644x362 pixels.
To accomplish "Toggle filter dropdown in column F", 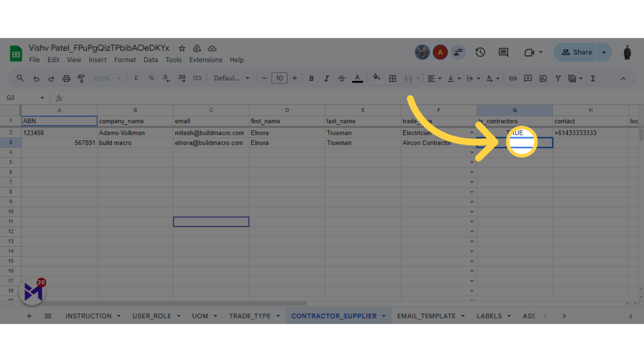I will pos(472,133).
